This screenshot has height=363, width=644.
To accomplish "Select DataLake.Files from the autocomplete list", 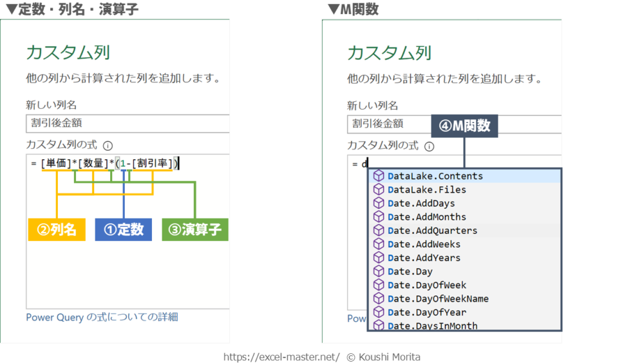I will pyautogui.click(x=426, y=190).
